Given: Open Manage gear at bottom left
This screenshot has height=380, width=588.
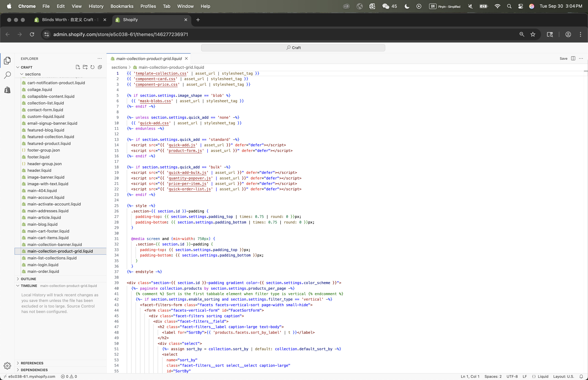Looking at the screenshot, I should 7,365.
